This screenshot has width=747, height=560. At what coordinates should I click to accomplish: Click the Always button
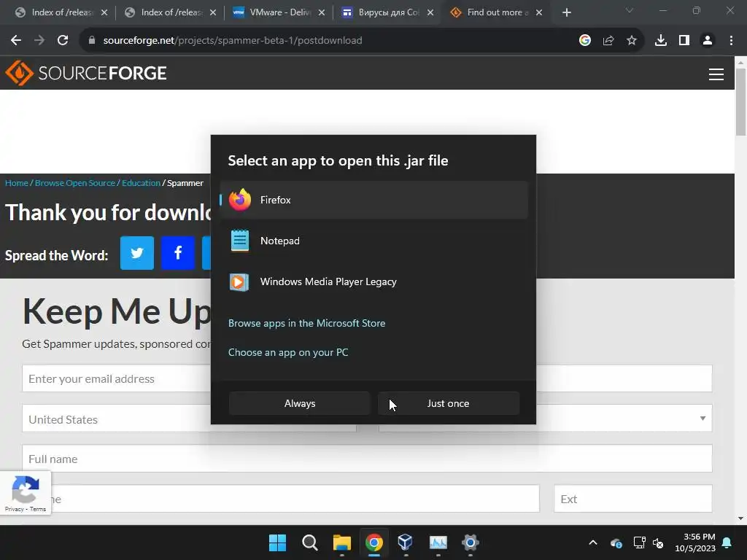click(300, 403)
